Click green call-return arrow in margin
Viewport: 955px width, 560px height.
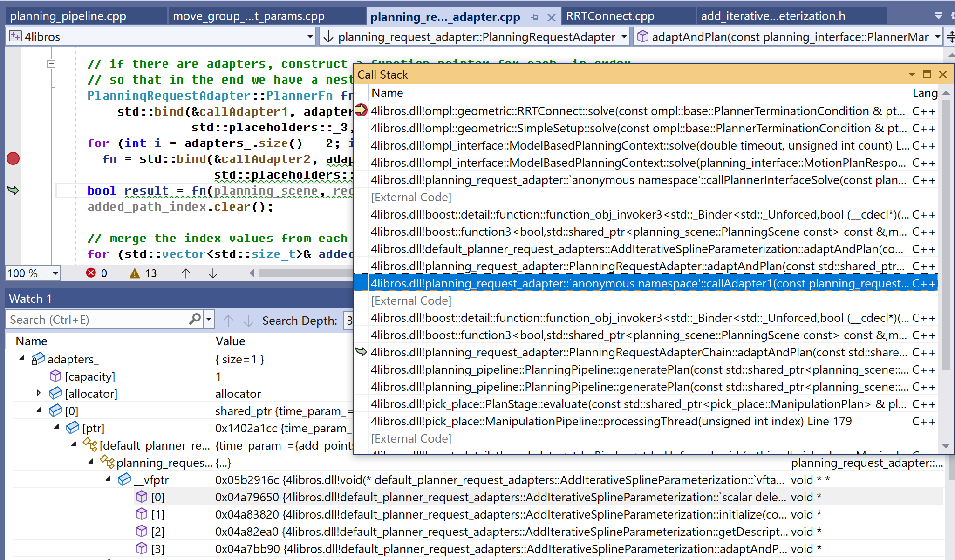coord(13,190)
